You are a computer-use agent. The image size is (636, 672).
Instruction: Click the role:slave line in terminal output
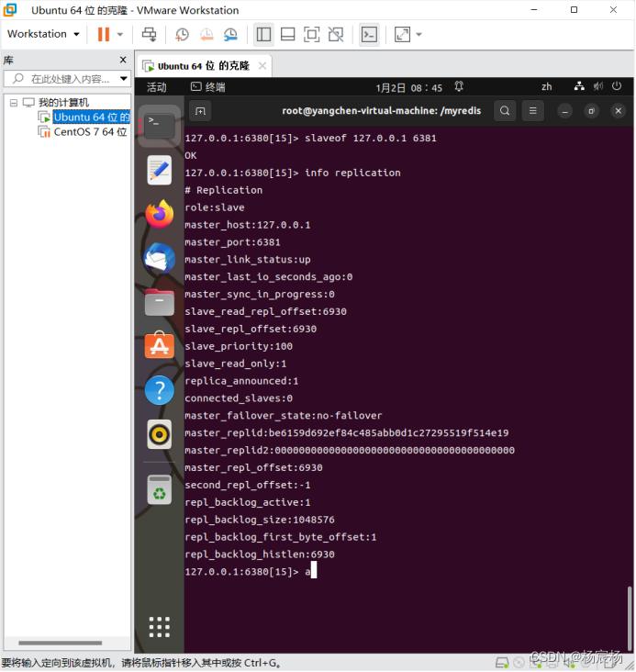(214, 207)
